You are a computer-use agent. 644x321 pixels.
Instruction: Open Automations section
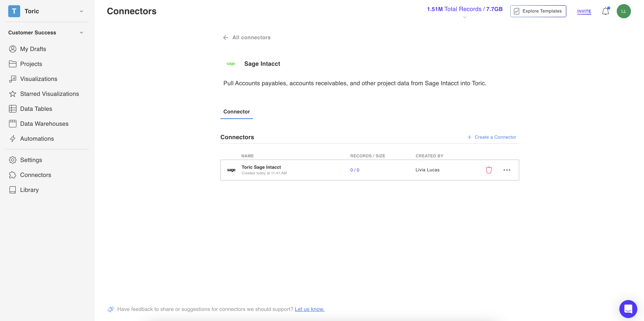(37, 139)
